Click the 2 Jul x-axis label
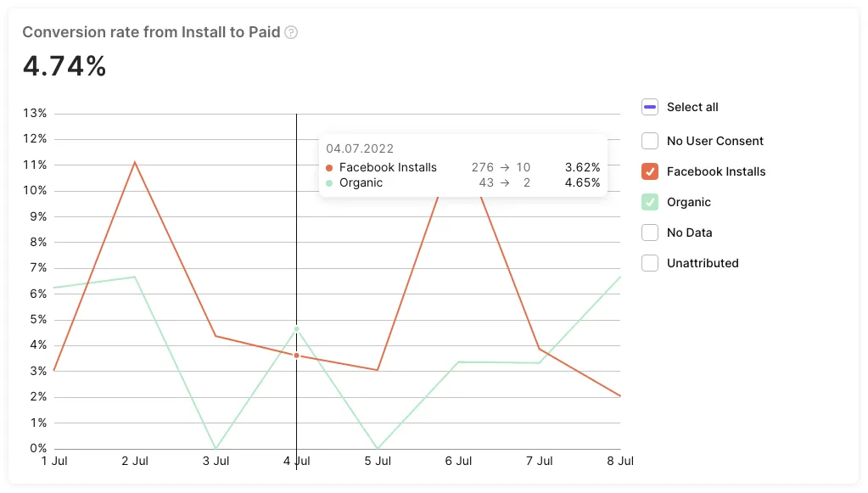 (x=135, y=461)
